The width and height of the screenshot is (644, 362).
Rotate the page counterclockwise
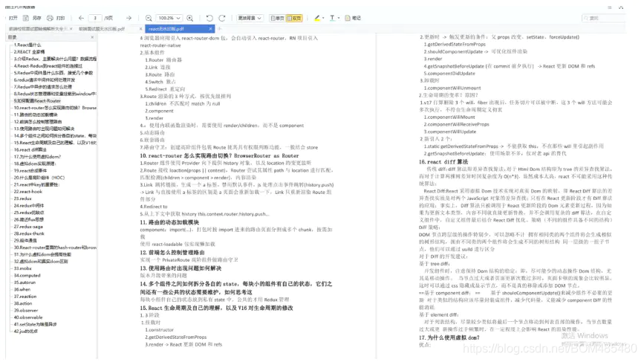coord(209,18)
